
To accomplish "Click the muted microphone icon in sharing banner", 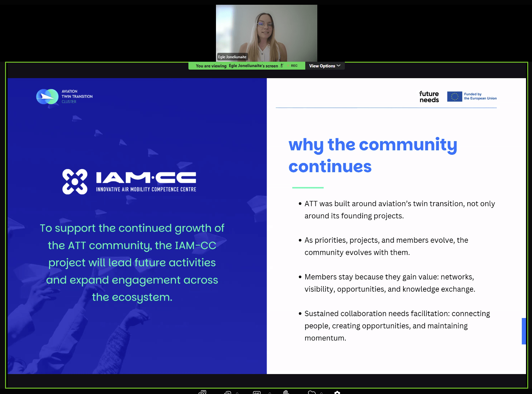I will point(282,66).
